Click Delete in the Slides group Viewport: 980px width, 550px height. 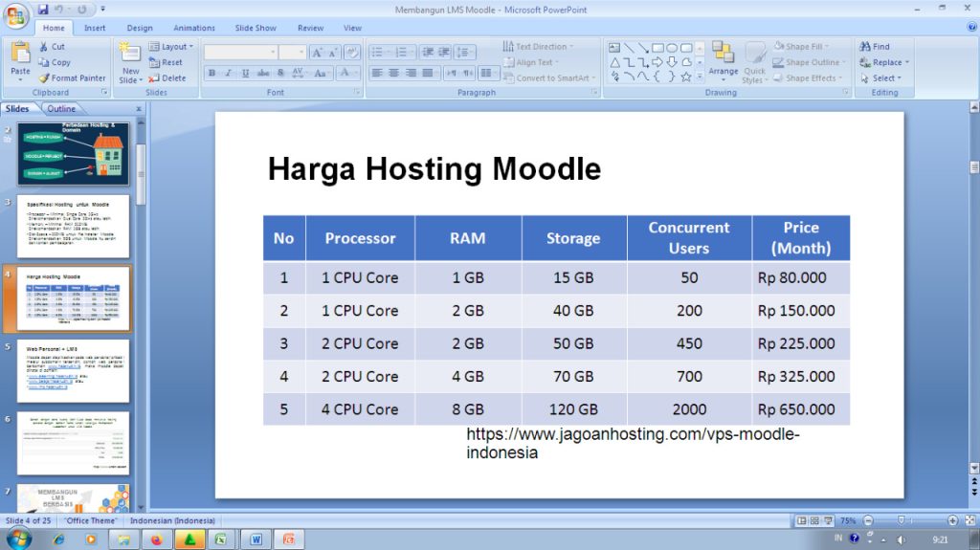pos(167,78)
